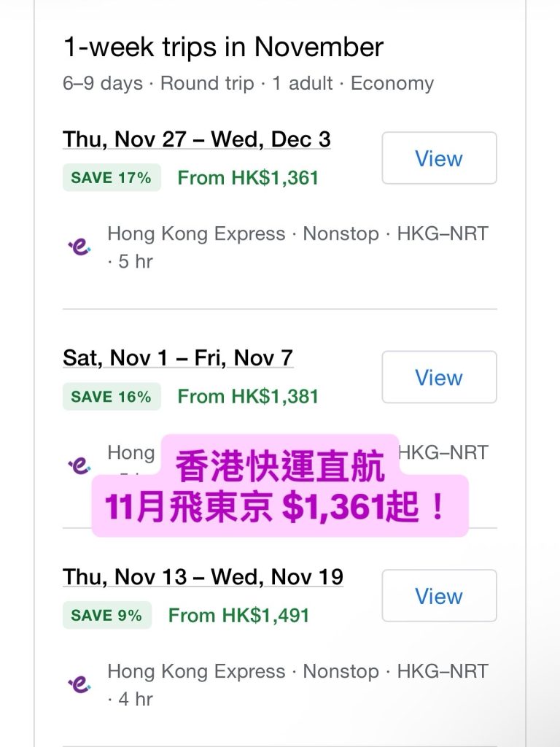The image size is (560, 747).
Task: Click View button for Nov 27 trip
Action: 439,158
